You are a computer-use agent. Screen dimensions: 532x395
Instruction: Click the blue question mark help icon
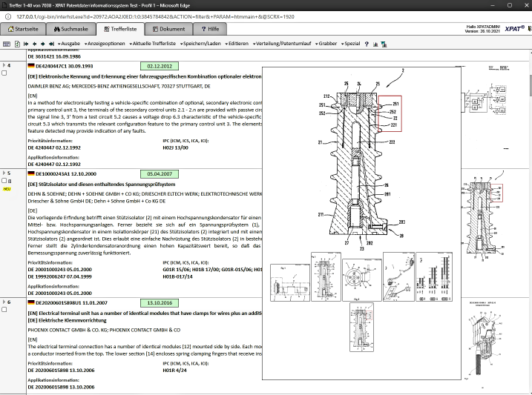click(x=367, y=44)
